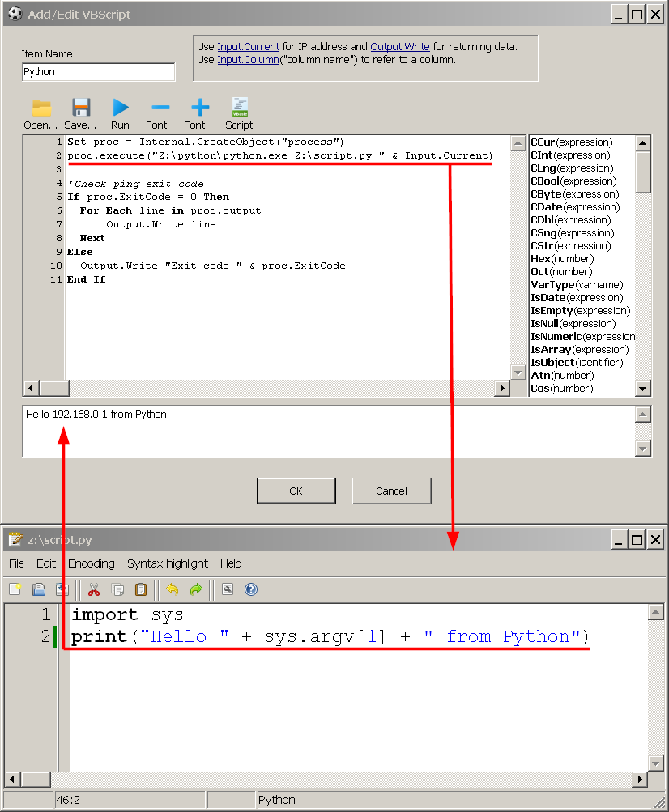Open the Help menu in script.py editor

pyautogui.click(x=231, y=563)
